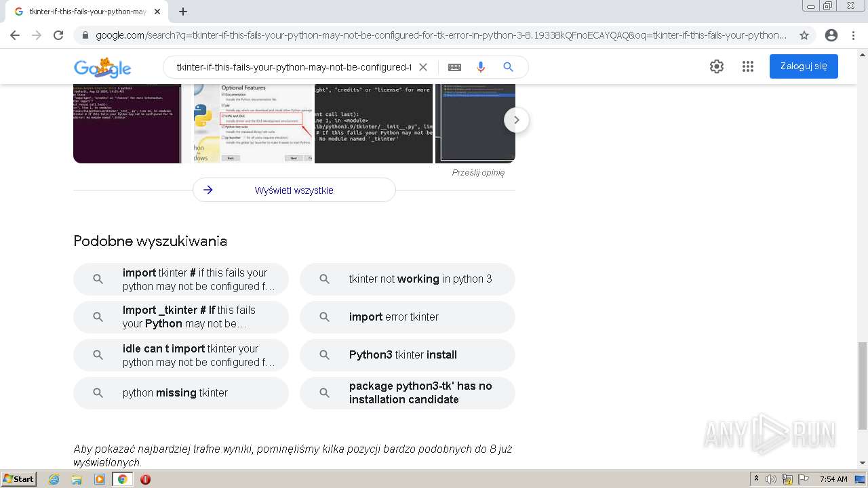Open the volume speaker tray icon
868x488 pixels.
pyautogui.click(x=771, y=479)
